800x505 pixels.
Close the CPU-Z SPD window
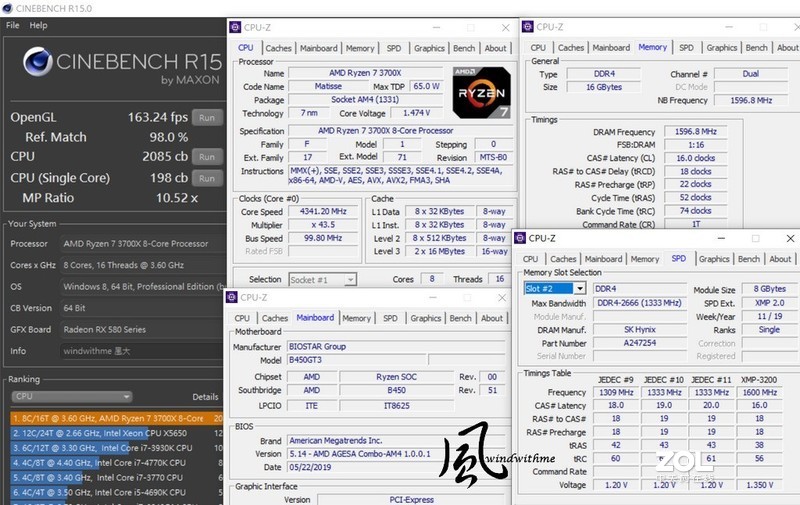[790, 238]
